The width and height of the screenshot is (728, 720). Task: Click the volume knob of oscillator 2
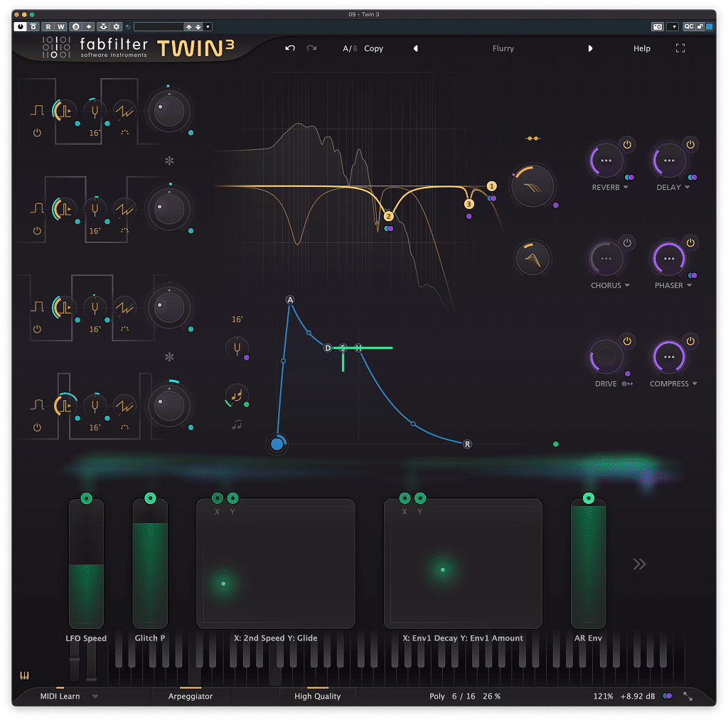(169, 210)
